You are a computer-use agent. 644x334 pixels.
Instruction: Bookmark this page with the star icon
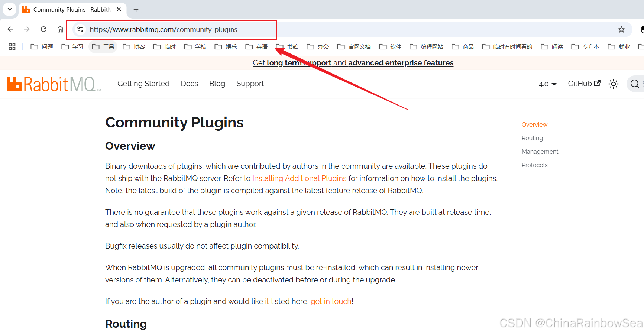621,29
